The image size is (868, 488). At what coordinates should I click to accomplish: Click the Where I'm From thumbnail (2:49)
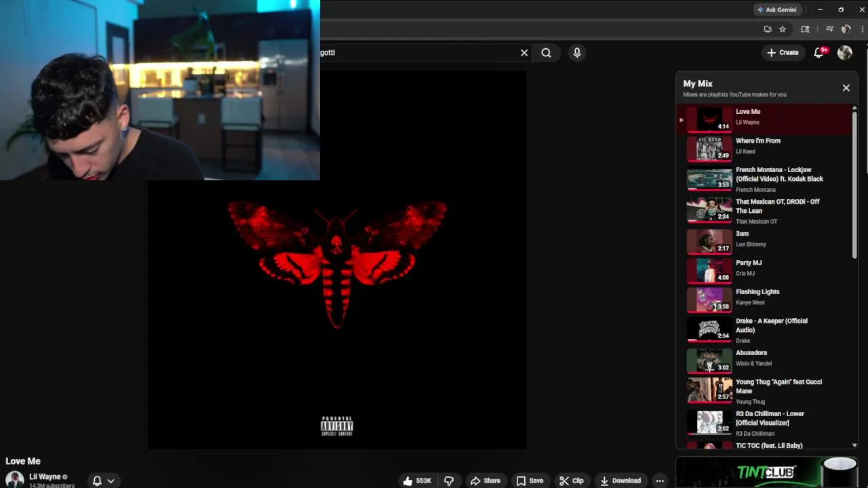[709, 148]
